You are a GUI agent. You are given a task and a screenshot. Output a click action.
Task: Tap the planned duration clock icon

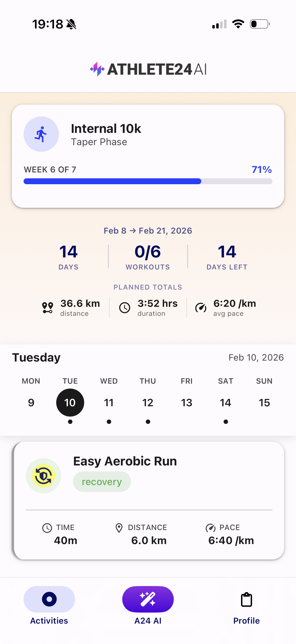125,308
